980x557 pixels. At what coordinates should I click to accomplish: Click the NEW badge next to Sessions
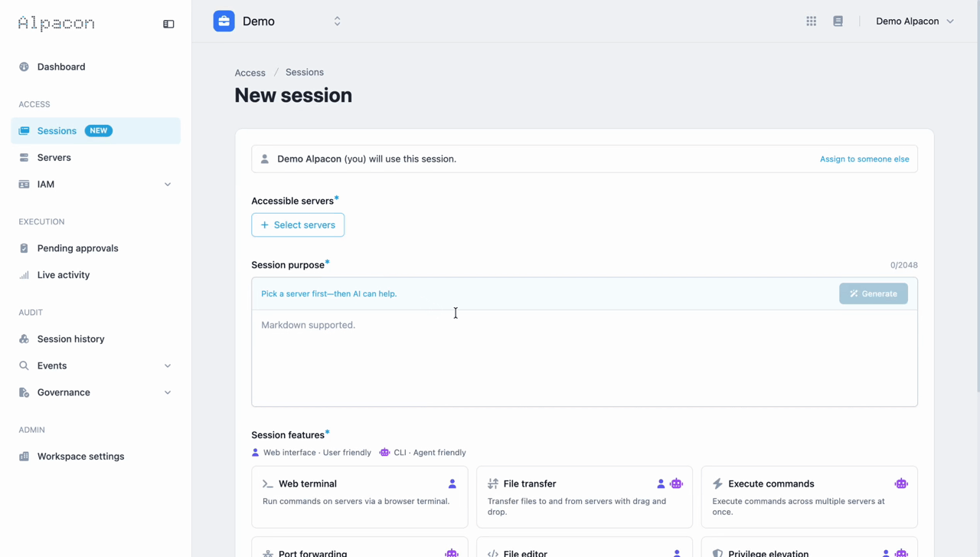[99, 131]
